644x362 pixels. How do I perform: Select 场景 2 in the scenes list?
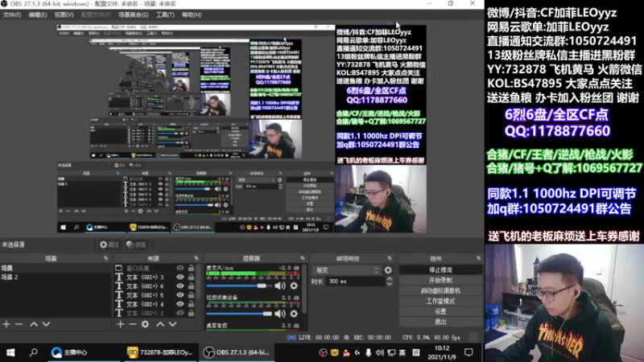(56, 277)
